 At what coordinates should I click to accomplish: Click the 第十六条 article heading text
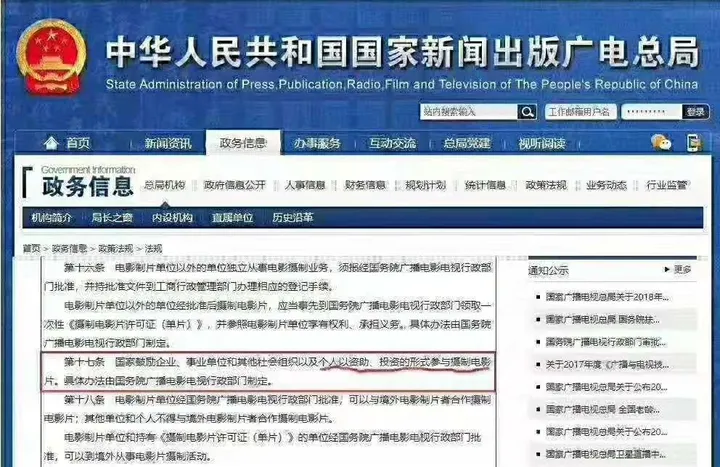coord(84,268)
